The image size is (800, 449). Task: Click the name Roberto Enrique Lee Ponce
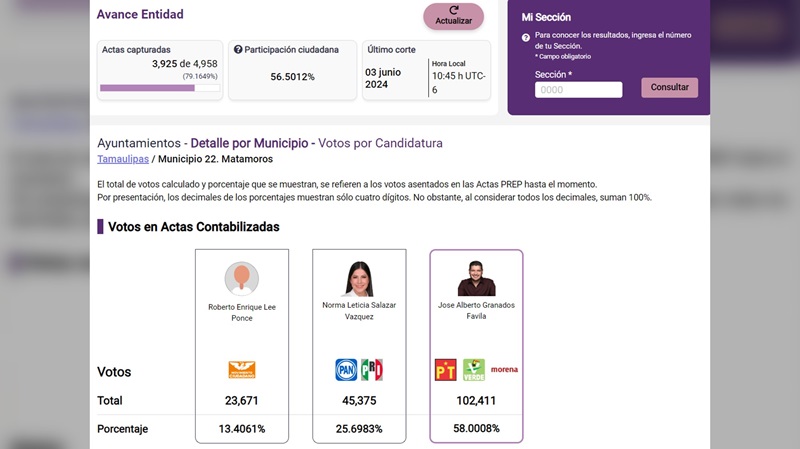point(242,311)
